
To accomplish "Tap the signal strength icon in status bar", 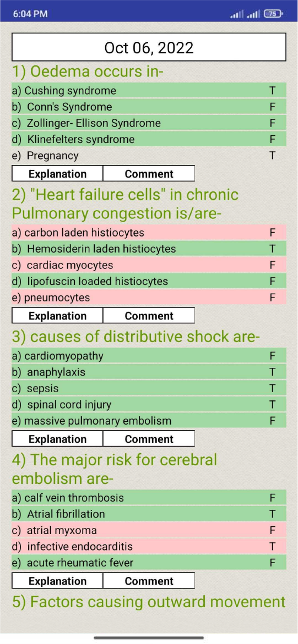I will click(x=246, y=14).
